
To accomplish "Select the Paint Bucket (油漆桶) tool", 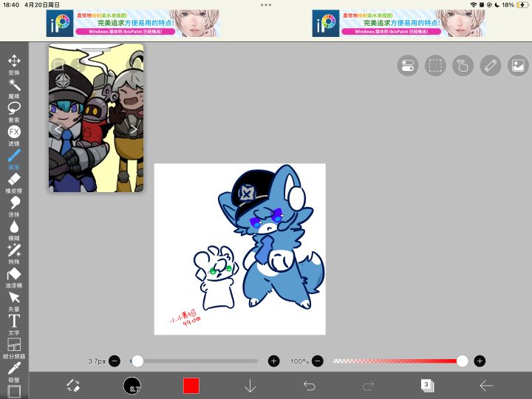I will point(14,278).
